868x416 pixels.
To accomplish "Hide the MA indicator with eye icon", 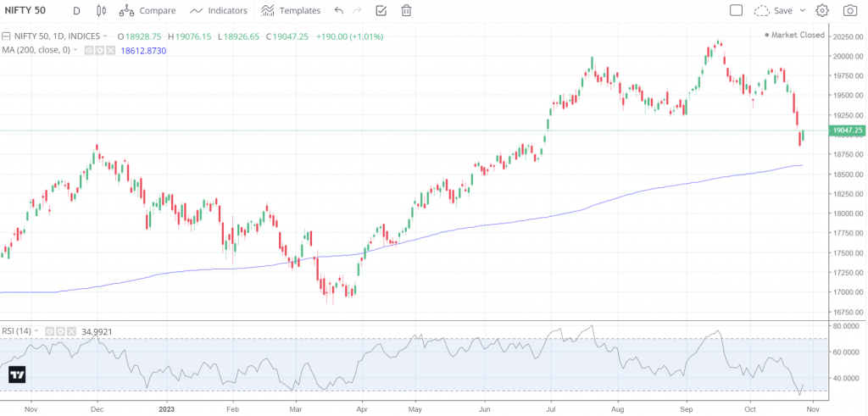I will [x=88, y=50].
